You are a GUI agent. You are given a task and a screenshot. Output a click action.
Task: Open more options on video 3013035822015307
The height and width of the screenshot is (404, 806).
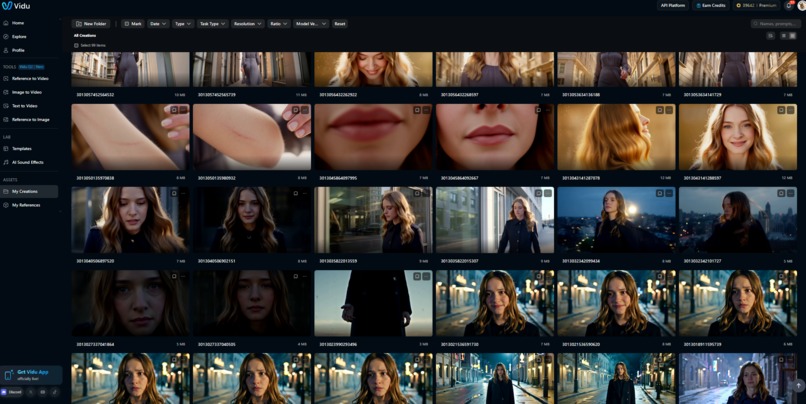tap(548, 193)
